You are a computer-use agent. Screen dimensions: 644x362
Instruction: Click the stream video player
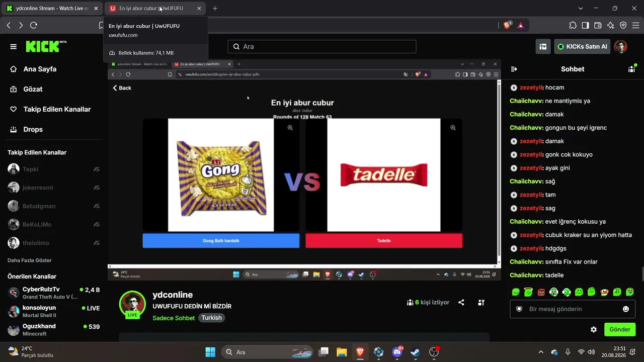click(304, 170)
